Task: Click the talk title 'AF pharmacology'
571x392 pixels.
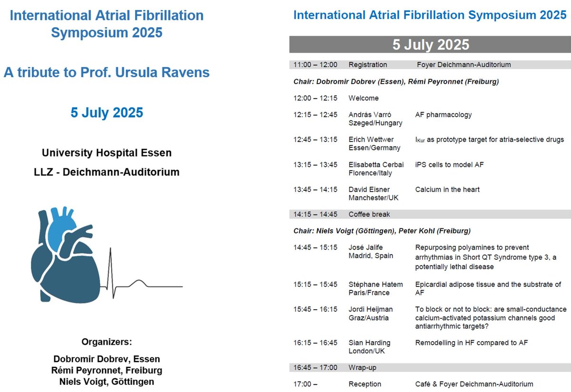Action: pyautogui.click(x=443, y=115)
